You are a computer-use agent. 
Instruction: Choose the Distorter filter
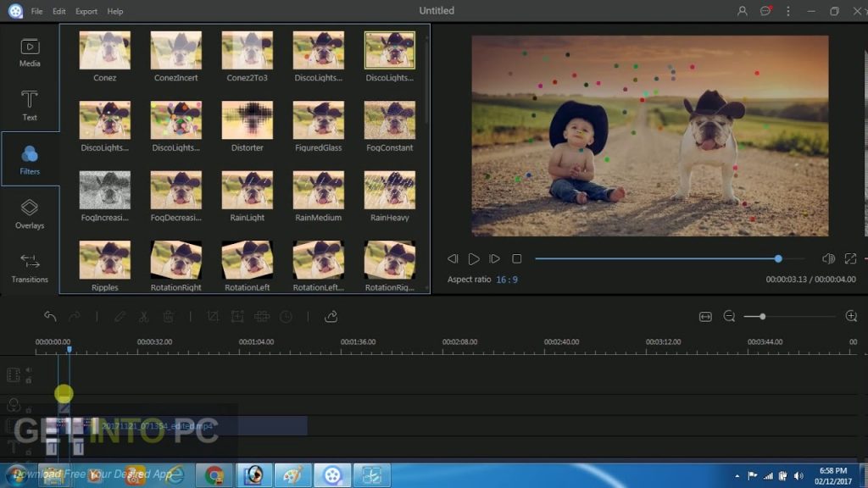click(x=247, y=120)
